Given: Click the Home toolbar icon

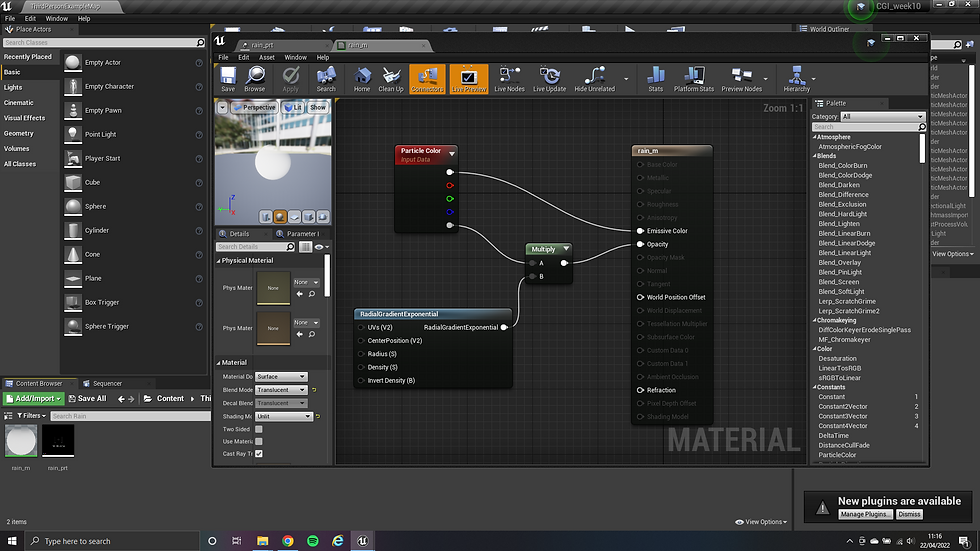Looking at the screenshot, I should [362, 79].
